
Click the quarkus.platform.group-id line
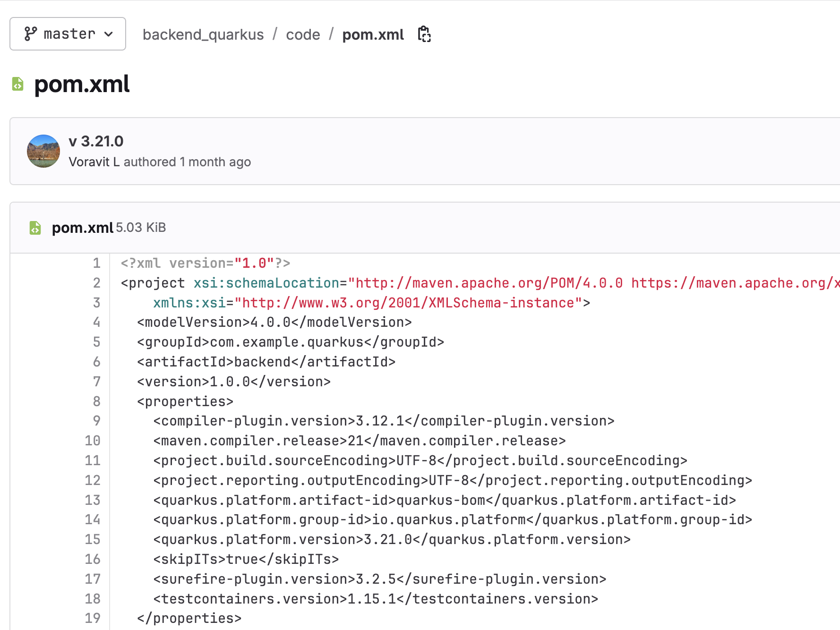pyautogui.click(x=453, y=520)
